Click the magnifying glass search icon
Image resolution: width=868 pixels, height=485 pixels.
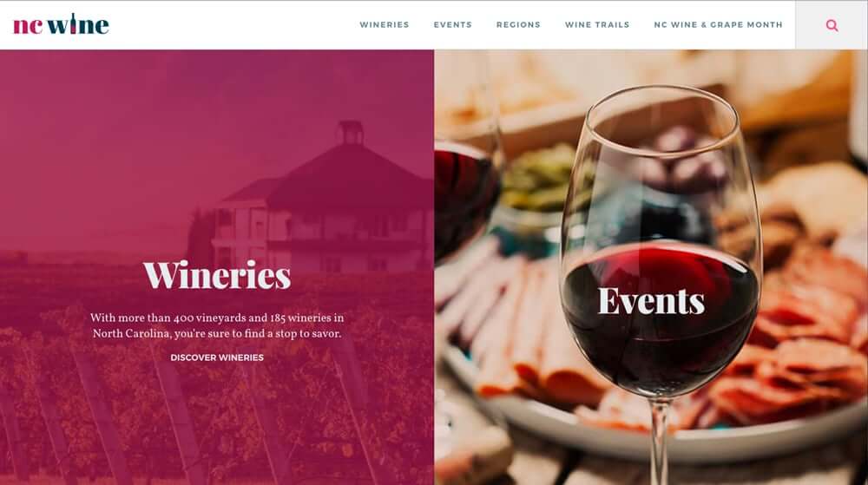[x=832, y=25]
